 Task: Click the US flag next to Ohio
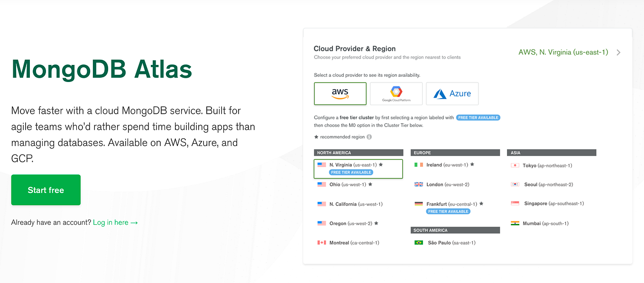click(322, 184)
